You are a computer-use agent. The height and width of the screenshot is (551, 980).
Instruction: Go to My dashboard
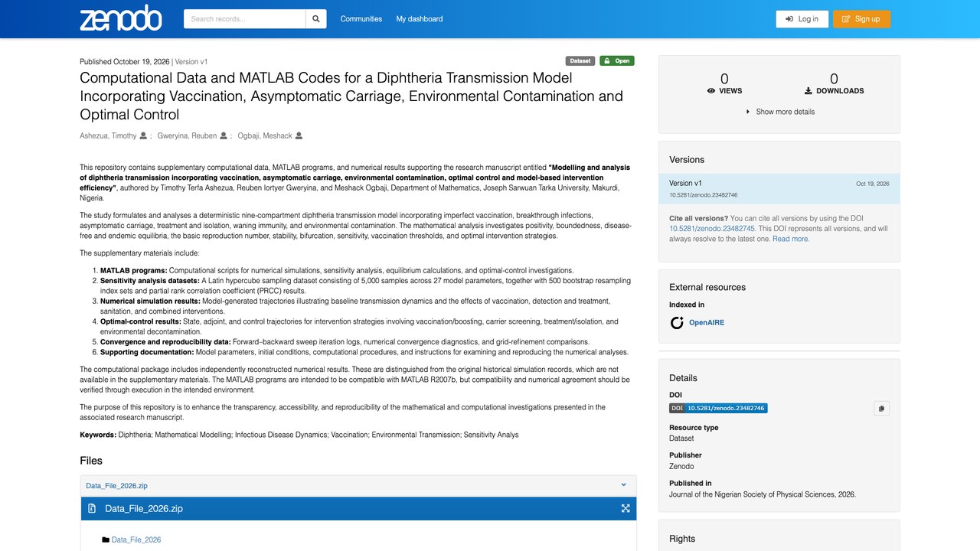[x=419, y=19]
